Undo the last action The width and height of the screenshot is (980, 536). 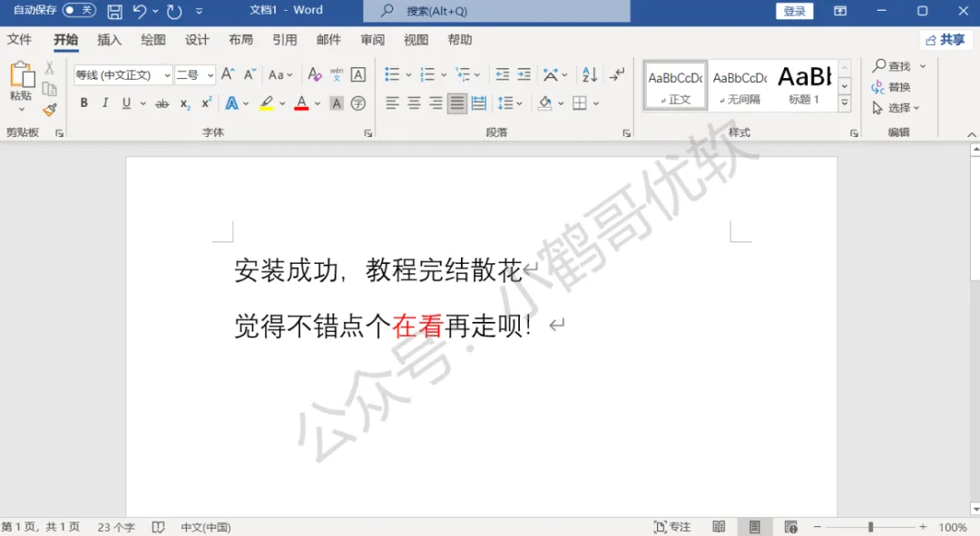[140, 11]
